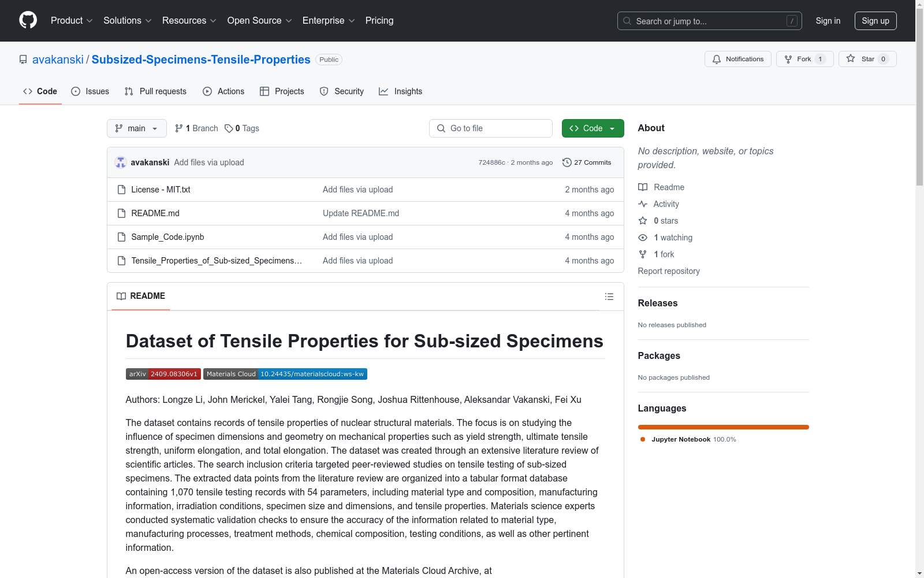Open the Releases heading link
The image size is (924, 578).
[x=658, y=303]
